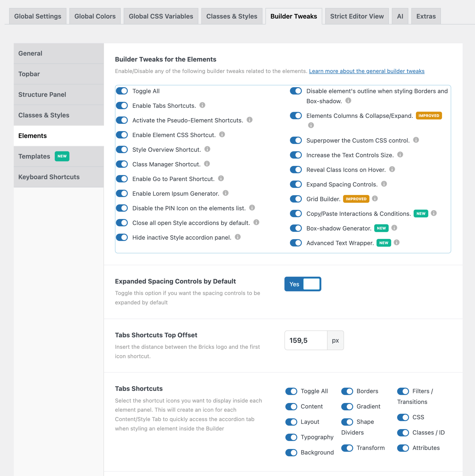View info for Style Overview Shortcut

point(207,149)
